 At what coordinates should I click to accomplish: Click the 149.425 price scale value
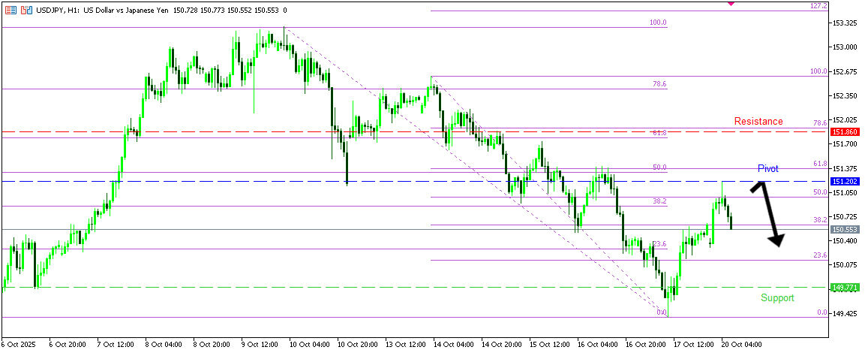(x=845, y=313)
